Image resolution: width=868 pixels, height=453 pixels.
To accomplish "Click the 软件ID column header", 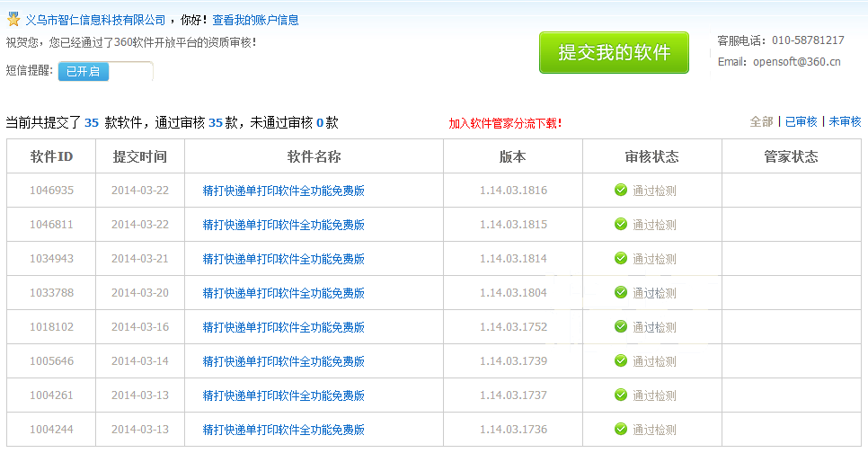I will click(51, 156).
